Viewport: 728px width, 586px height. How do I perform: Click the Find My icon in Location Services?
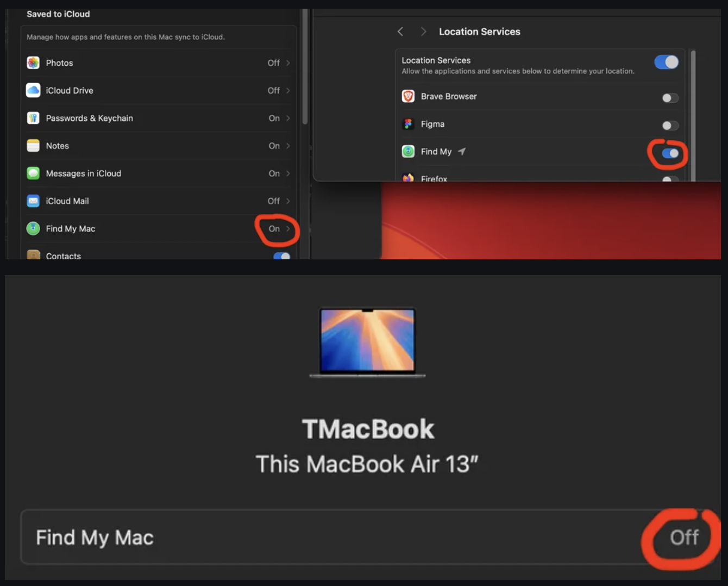click(408, 152)
